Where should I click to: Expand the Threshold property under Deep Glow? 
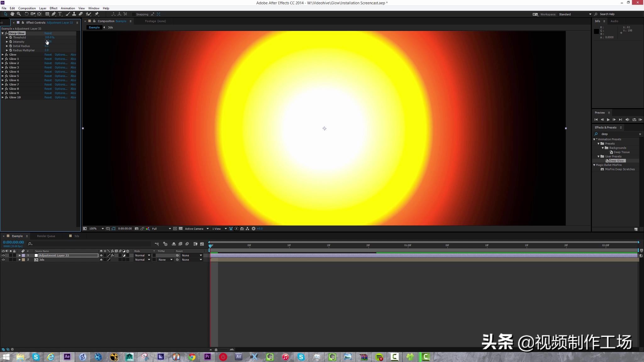click(7, 37)
